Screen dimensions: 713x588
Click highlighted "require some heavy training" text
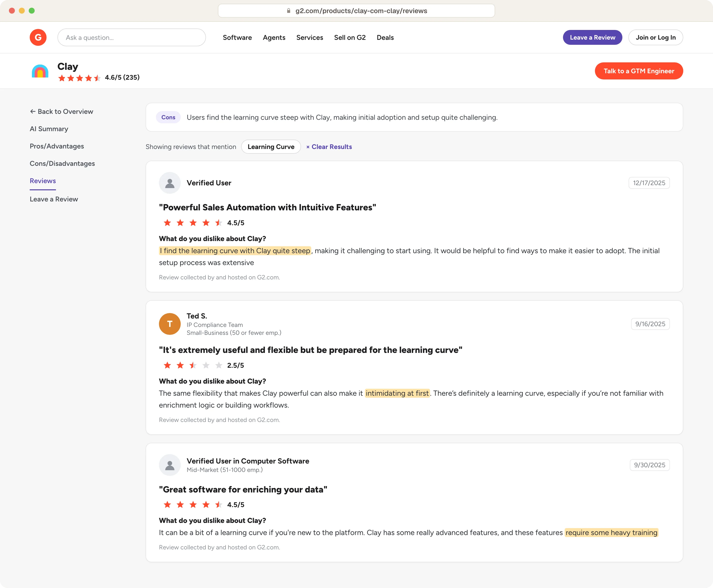611,533
